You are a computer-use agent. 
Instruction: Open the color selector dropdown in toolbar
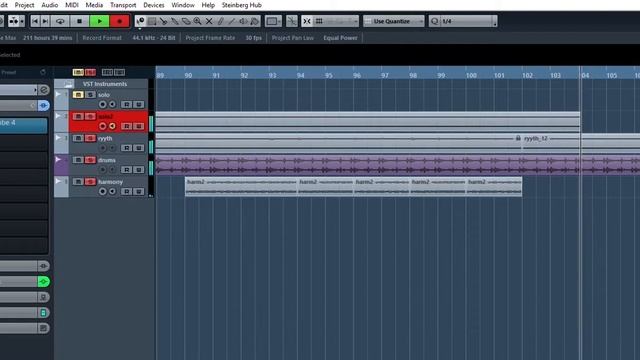click(273, 21)
